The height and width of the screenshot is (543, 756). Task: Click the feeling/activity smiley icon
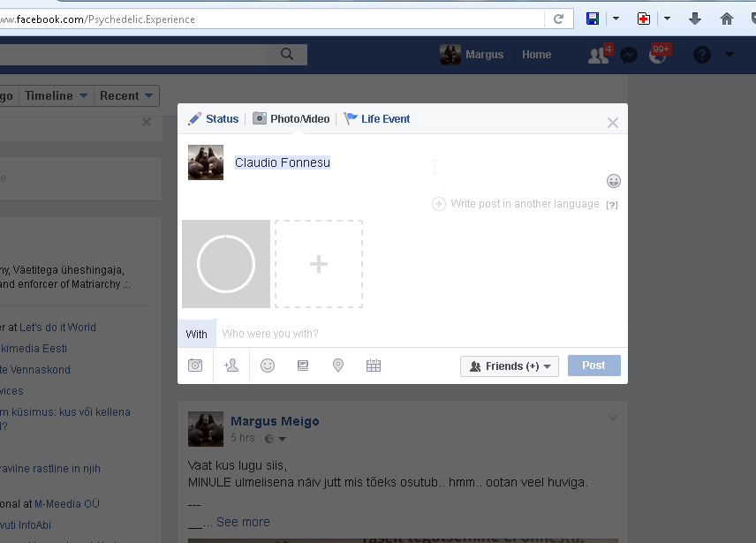click(x=268, y=366)
